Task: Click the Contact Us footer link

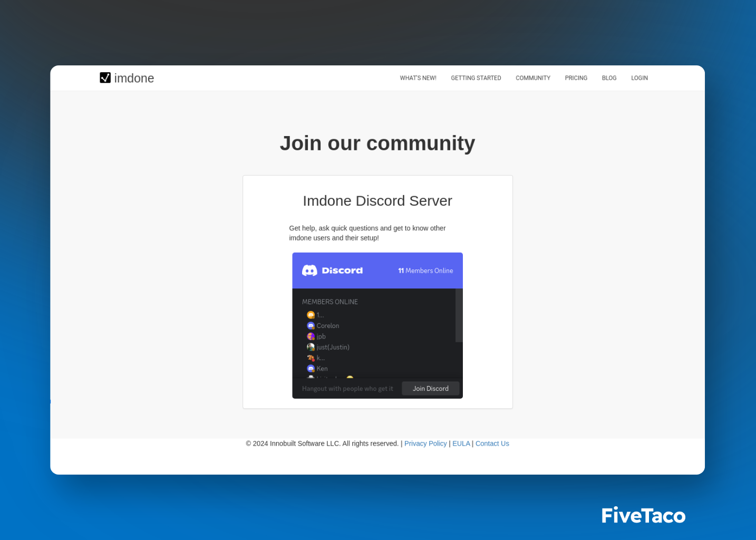Action: [x=492, y=443]
